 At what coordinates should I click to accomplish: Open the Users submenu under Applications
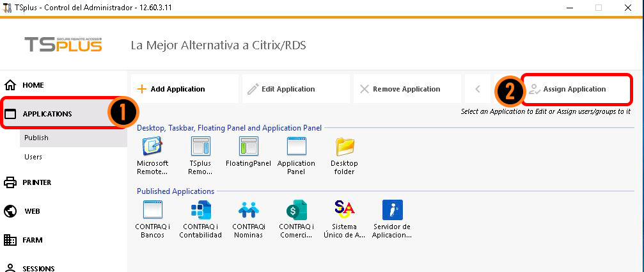(x=33, y=157)
